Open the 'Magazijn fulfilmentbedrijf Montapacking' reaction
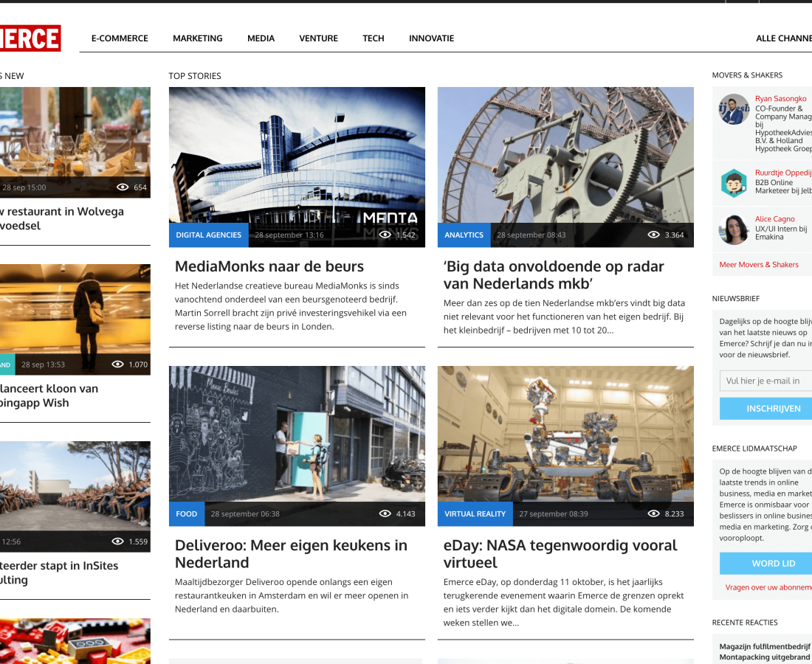Viewport: 812px width, 664px height. pyautogui.click(x=764, y=651)
